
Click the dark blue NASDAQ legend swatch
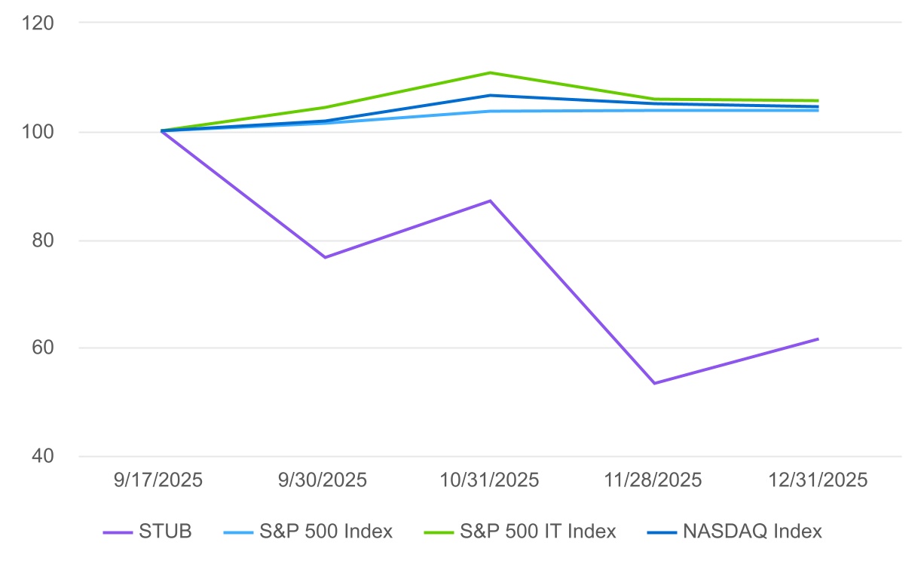coord(663,532)
